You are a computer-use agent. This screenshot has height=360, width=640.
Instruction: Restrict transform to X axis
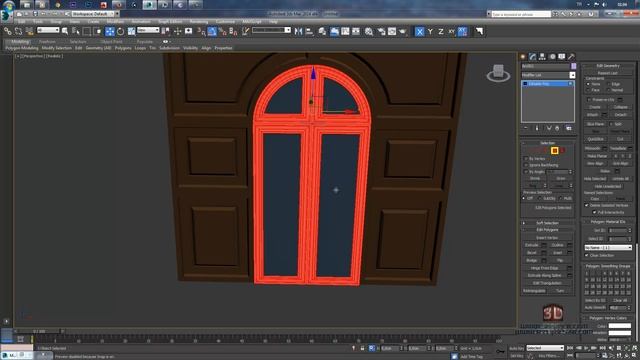[419, 31]
